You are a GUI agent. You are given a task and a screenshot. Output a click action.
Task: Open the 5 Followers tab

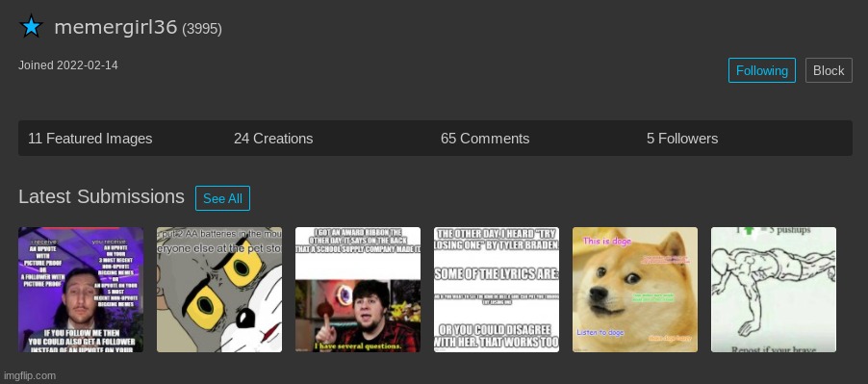[x=682, y=139]
